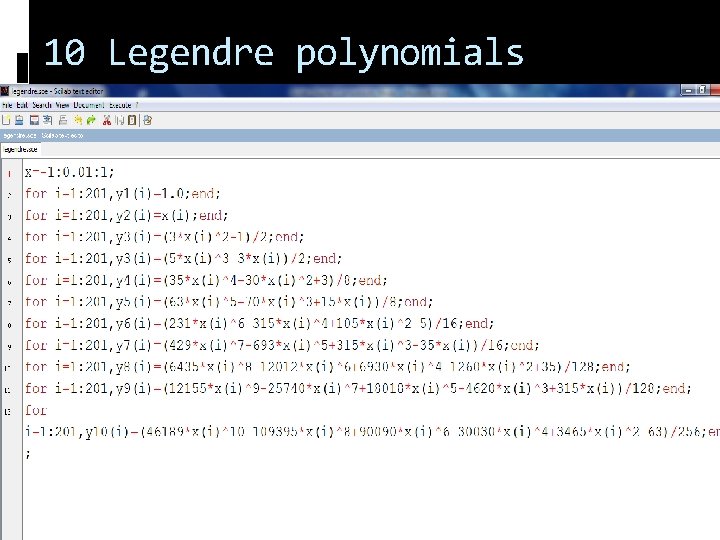Minimize the Scilab text editor window
The height and width of the screenshot is (540, 720).
687,90
